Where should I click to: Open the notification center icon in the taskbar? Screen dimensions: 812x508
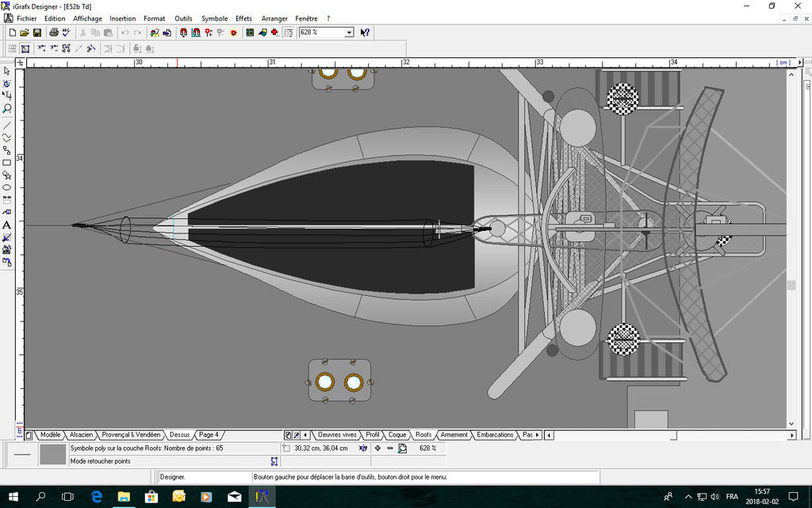(793, 497)
